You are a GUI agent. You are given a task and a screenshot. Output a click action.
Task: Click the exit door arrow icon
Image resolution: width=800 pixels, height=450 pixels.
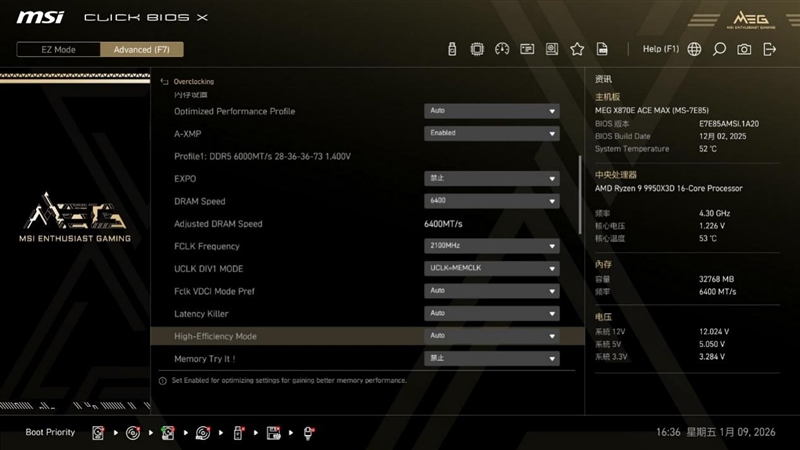point(769,49)
